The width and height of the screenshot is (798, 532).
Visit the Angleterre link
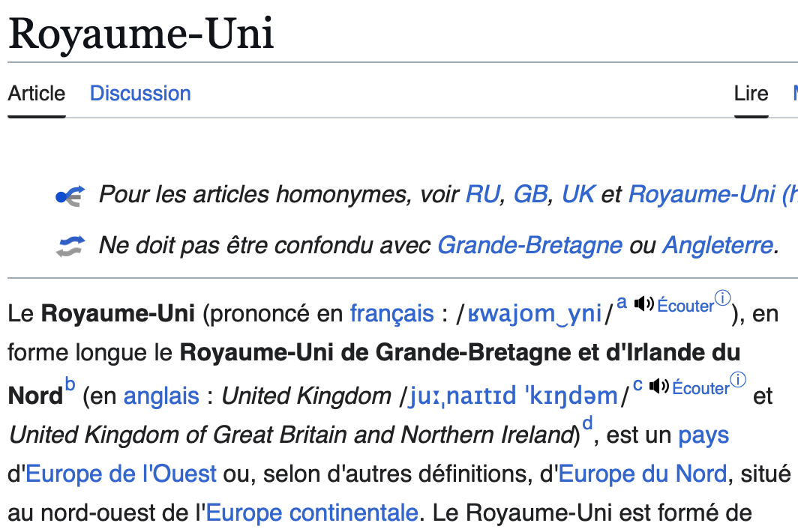[x=716, y=245]
